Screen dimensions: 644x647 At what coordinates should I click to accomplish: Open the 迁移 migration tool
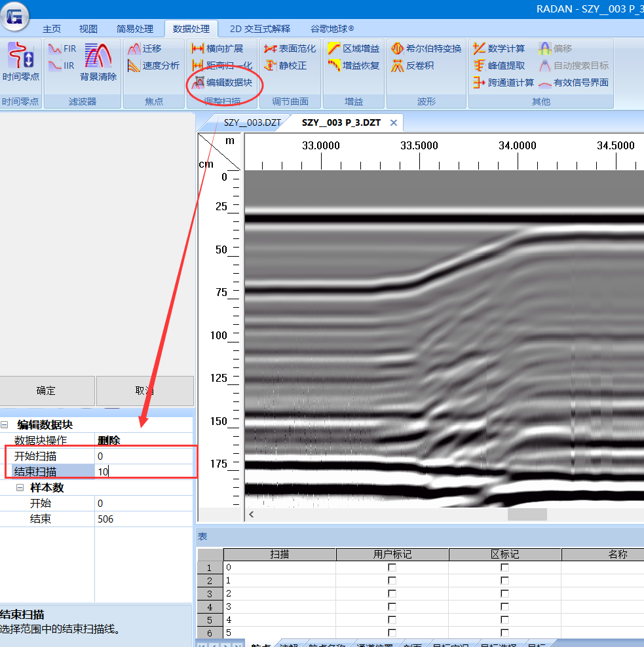(x=145, y=48)
